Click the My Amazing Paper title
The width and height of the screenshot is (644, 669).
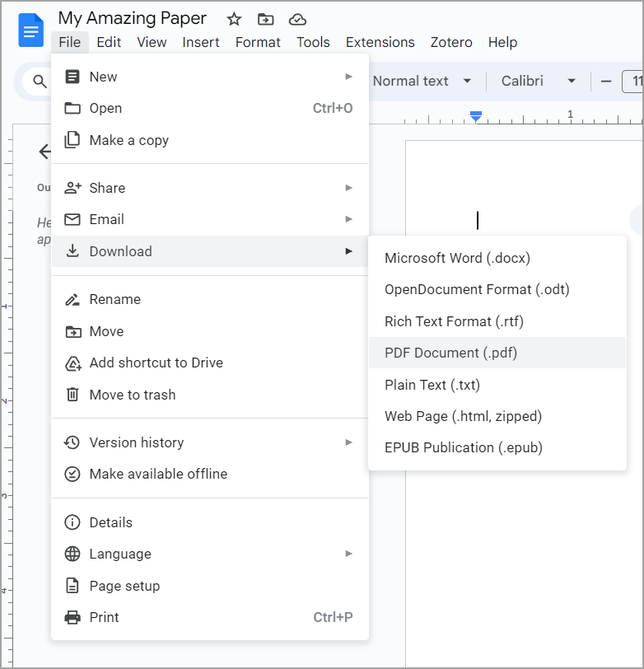(133, 19)
